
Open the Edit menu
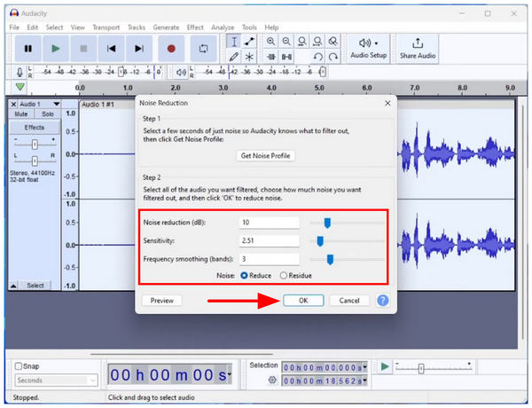pyautogui.click(x=33, y=27)
